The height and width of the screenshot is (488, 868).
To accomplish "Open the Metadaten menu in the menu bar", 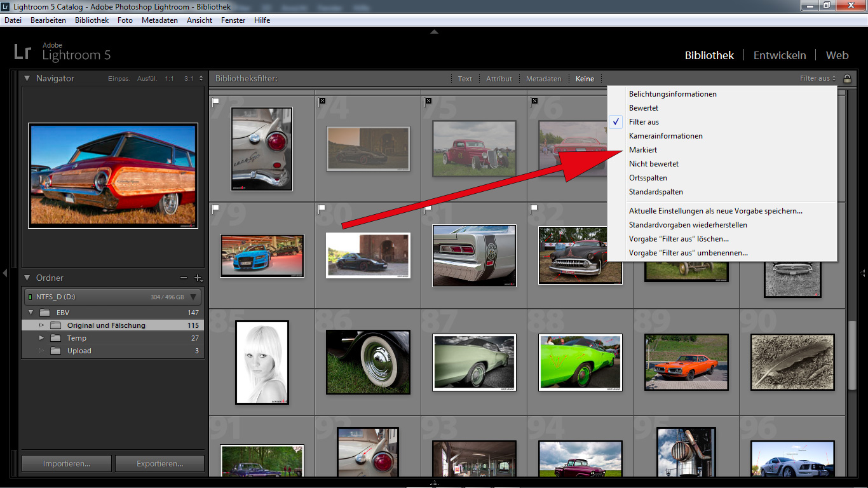I will (x=159, y=20).
